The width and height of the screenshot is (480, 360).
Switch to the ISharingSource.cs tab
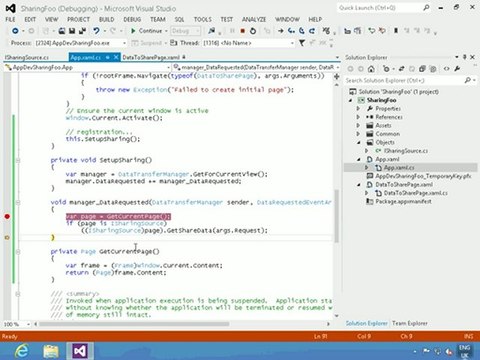pyautogui.click(x=27, y=57)
